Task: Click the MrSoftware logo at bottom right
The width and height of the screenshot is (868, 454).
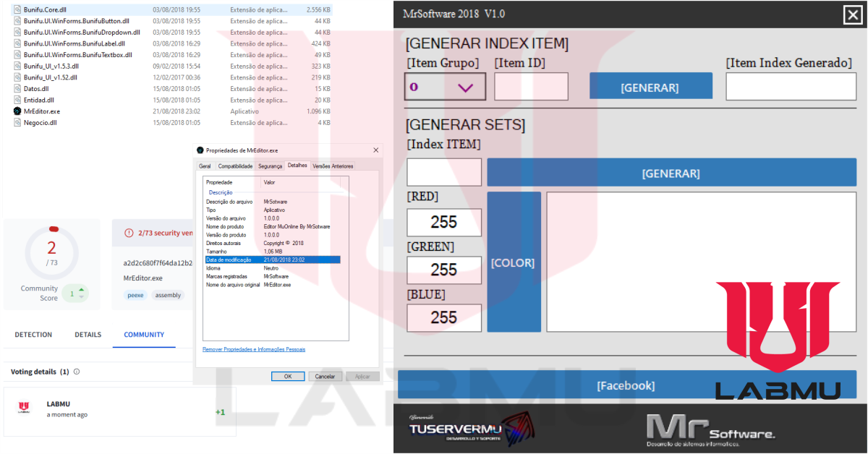Action: click(x=710, y=429)
